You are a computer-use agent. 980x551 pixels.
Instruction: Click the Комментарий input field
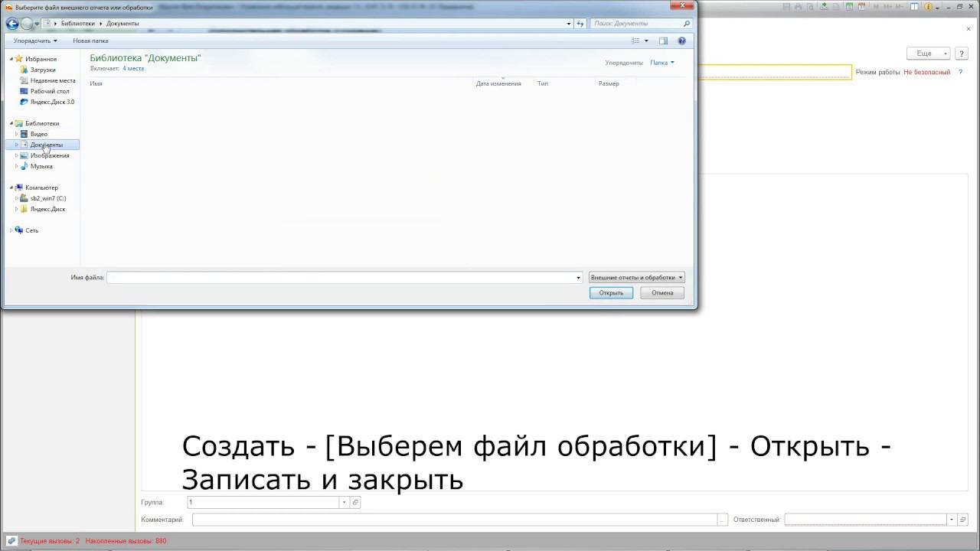click(x=454, y=520)
